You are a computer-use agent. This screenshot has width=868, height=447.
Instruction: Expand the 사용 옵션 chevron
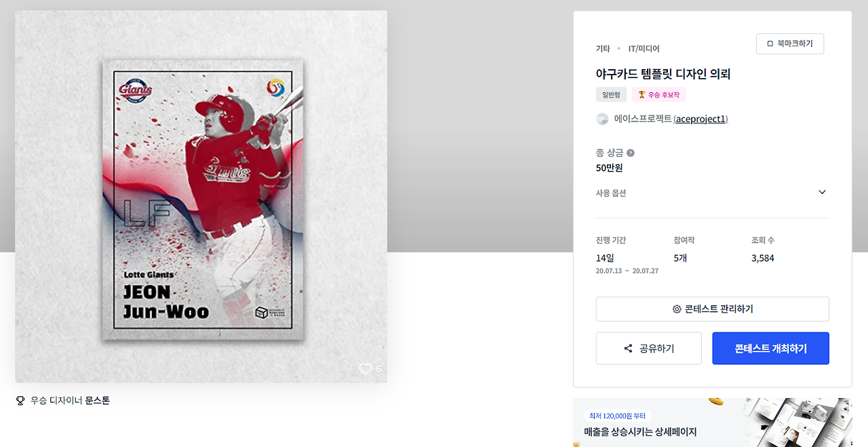coord(822,193)
